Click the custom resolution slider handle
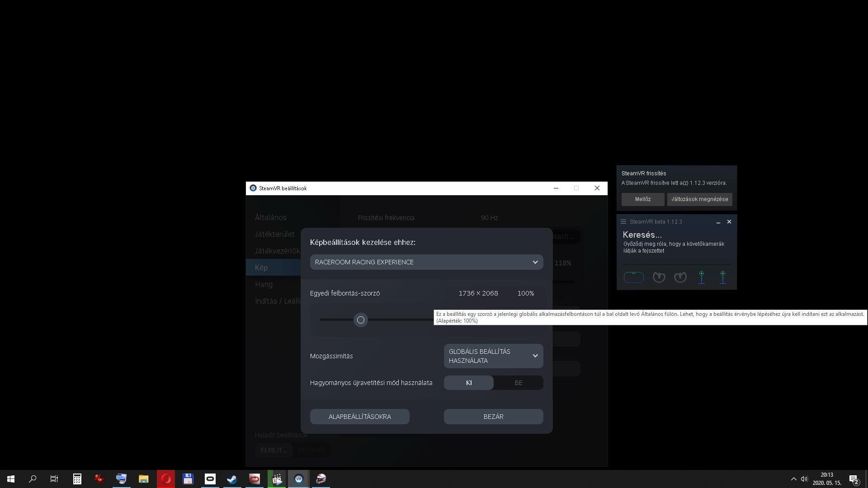 click(x=360, y=320)
